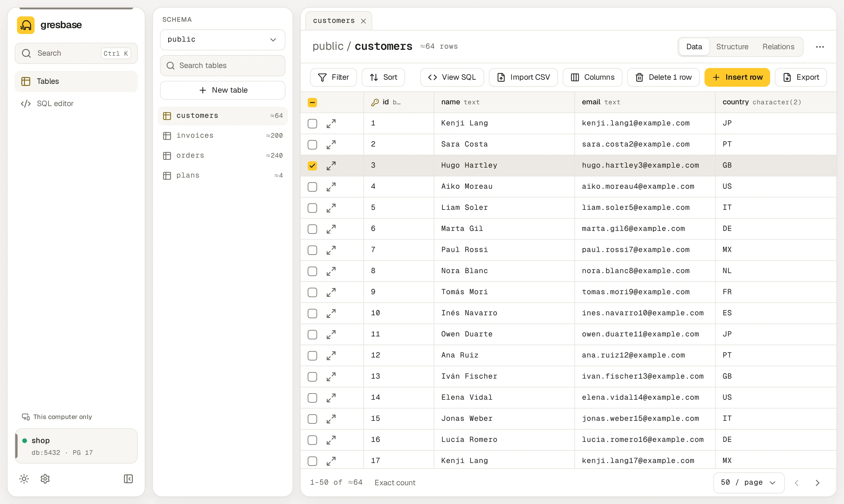844x504 pixels.
Task: Expand row 3 Hugo Hartley details
Action: [x=331, y=165]
